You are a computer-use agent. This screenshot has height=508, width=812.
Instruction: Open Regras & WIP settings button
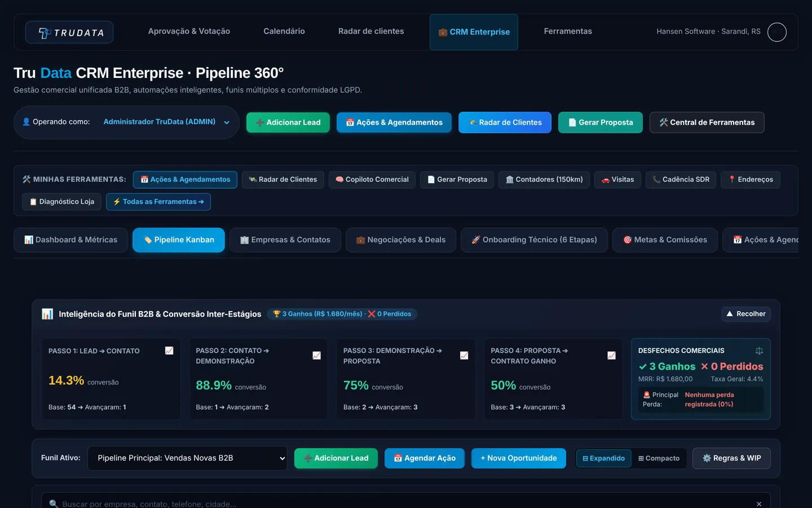coord(731,458)
